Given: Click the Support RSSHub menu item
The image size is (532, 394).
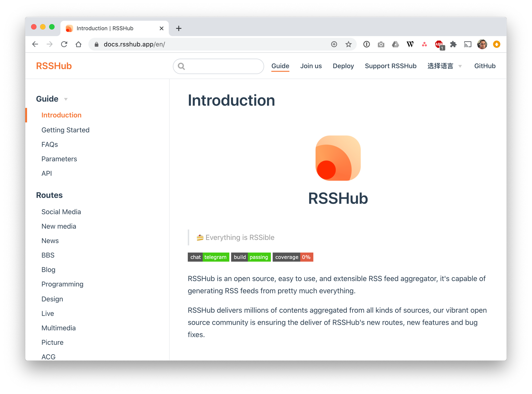Looking at the screenshot, I should pyautogui.click(x=390, y=65).
